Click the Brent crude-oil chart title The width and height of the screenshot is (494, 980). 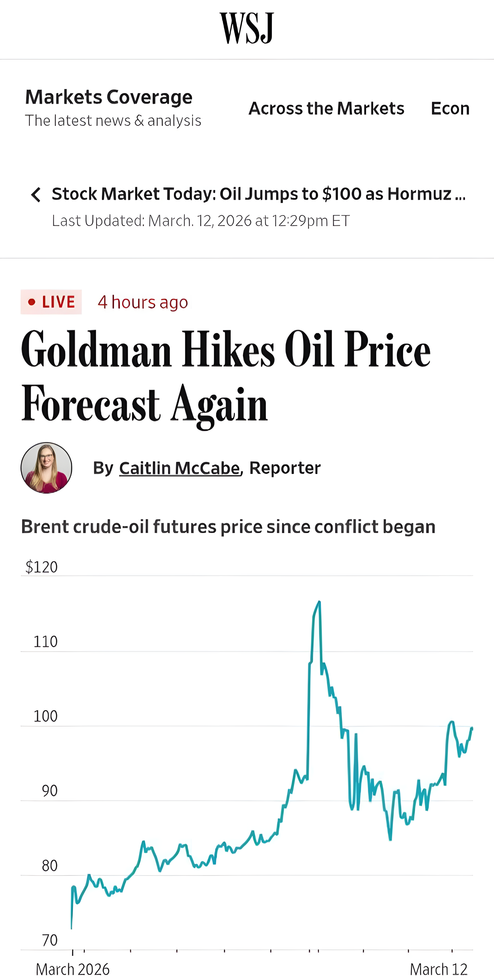tap(228, 527)
